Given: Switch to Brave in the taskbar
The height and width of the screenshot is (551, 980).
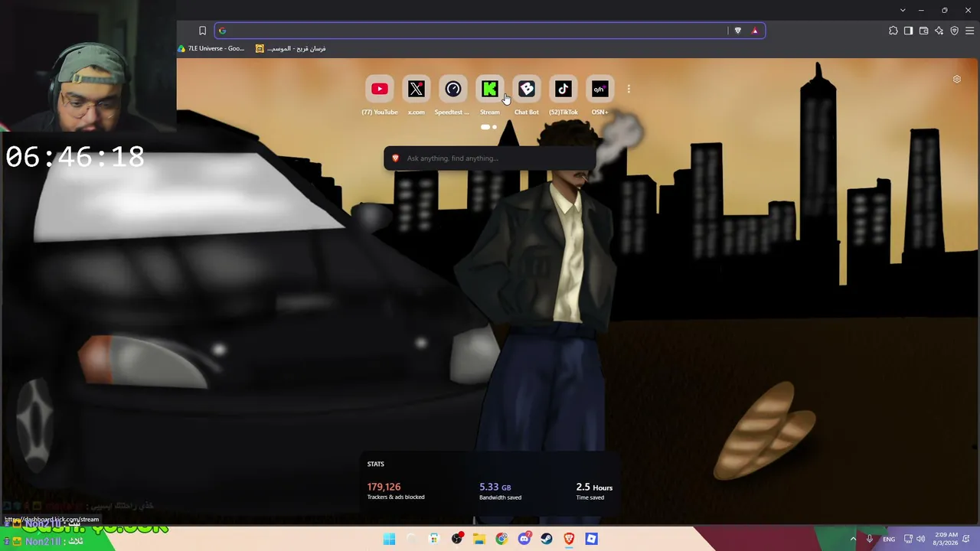Looking at the screenshot, I should tap(569, 539).
